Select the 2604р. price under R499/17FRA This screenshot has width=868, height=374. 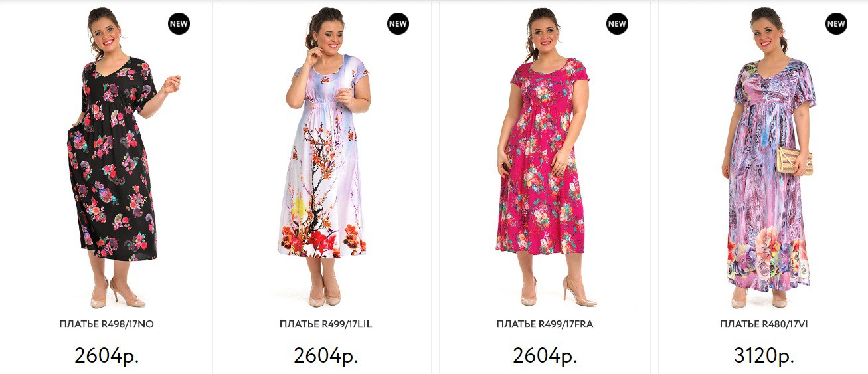545,355
